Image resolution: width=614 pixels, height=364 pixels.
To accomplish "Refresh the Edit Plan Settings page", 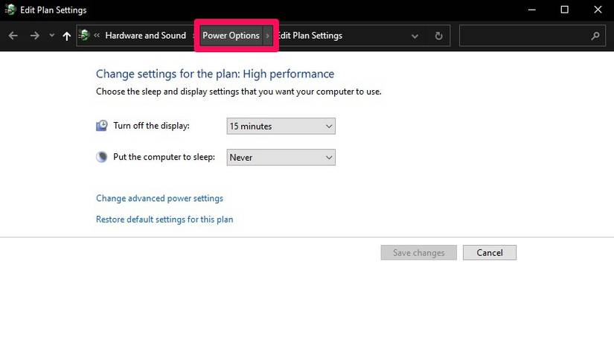I will coord(438,36).
